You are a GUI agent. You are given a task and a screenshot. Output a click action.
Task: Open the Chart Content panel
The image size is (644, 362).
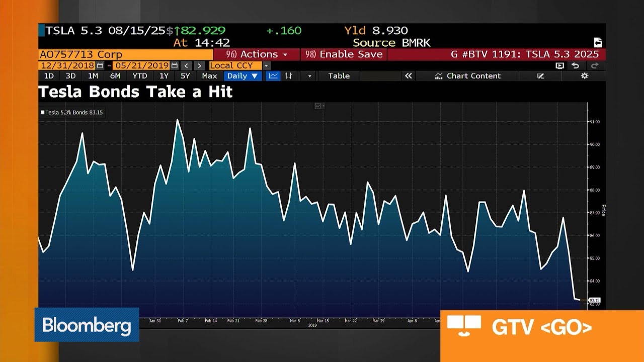(467, 76)
